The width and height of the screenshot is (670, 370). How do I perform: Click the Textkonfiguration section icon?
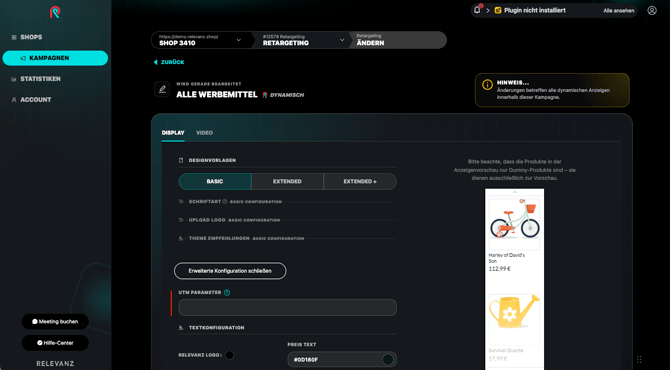point(181,328)
